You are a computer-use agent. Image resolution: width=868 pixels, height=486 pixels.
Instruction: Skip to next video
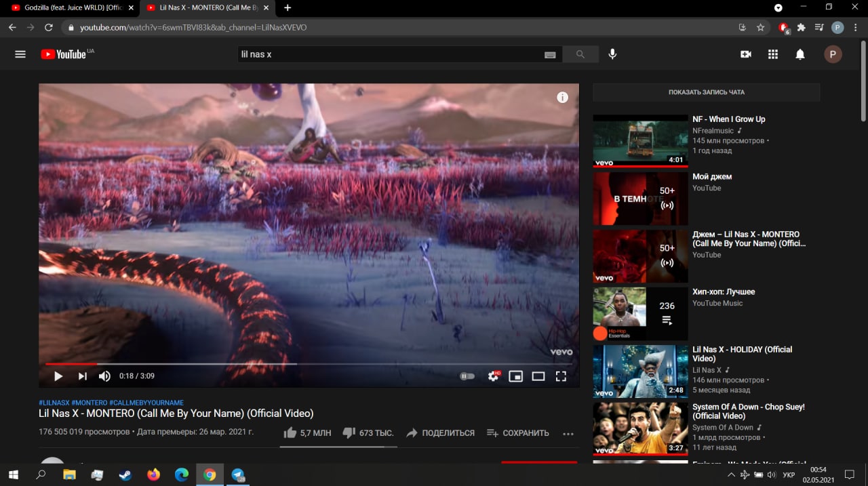83,376
